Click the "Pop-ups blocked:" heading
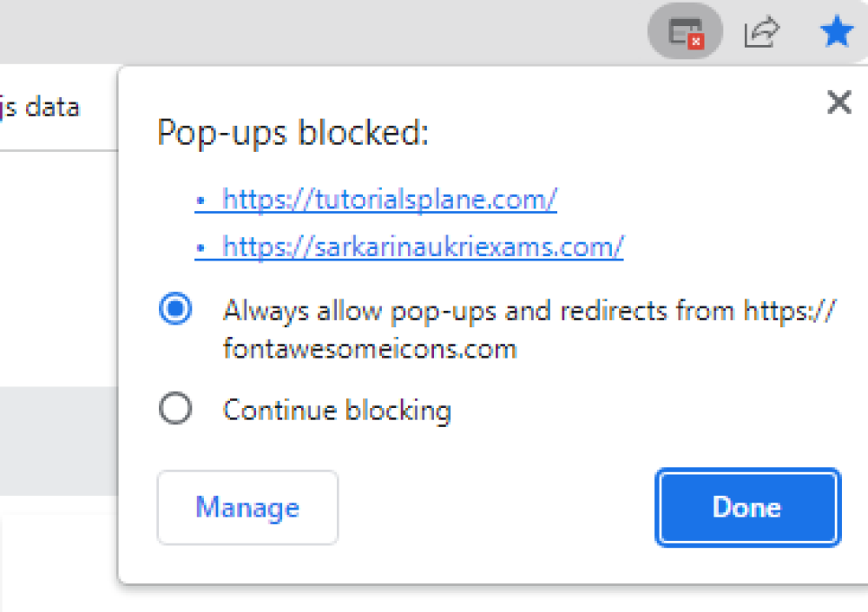This screenshot has width=868, height=612. [293, 135]
